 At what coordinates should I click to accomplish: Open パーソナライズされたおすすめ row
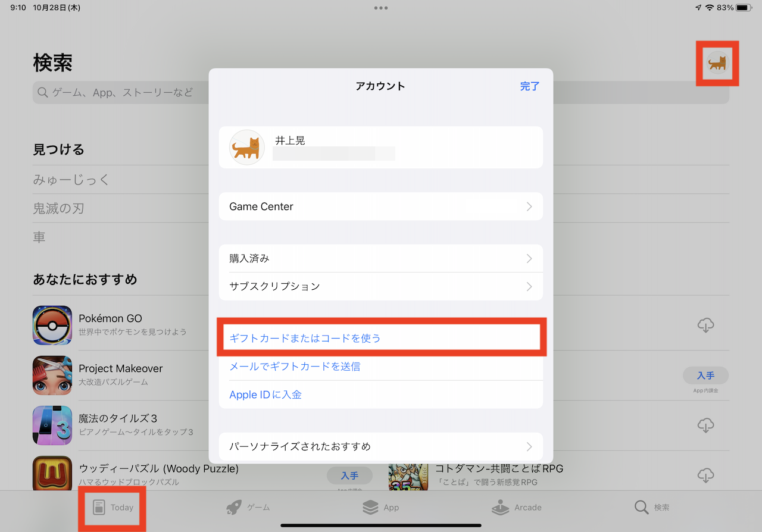click(x=381, y=446)
